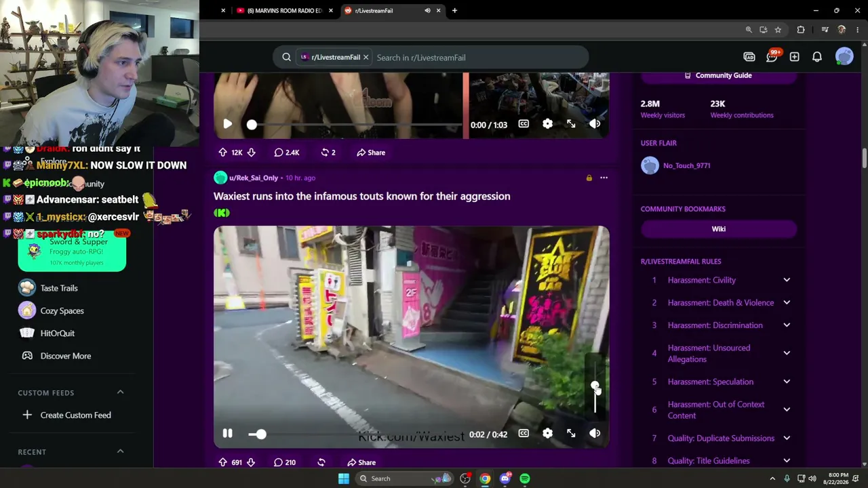This screenshot has height=488, width=868.
Task: Open the Reddit advertise icon in header
Action: [749, 57]
